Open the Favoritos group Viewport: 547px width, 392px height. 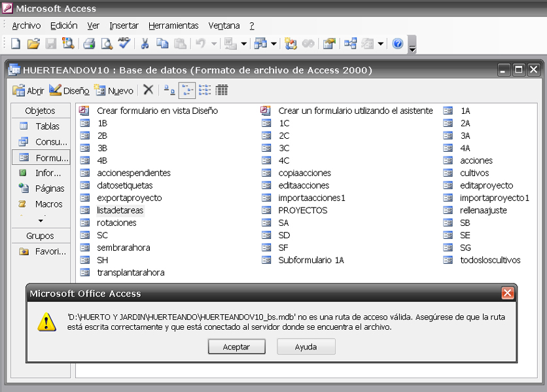pos(41,251)
